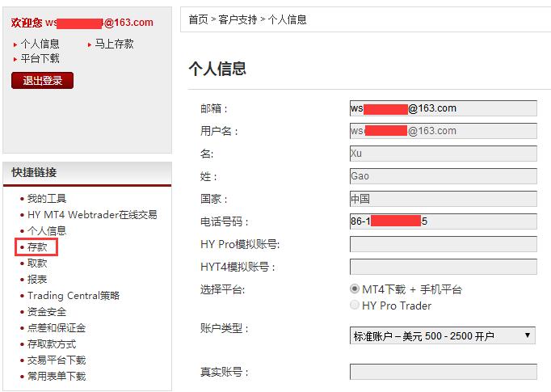Click the 电话号码 phone number field
Screen dimensions: 551x392
click(x=443, y=221)
